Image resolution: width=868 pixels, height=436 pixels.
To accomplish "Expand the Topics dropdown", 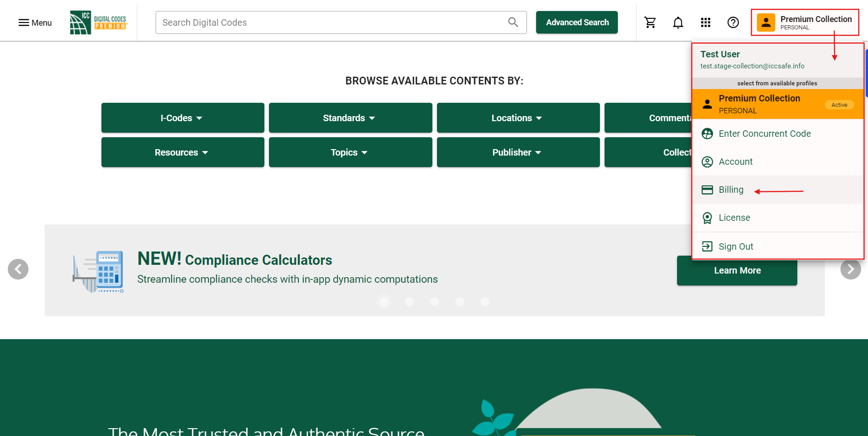I will (350, 152).
